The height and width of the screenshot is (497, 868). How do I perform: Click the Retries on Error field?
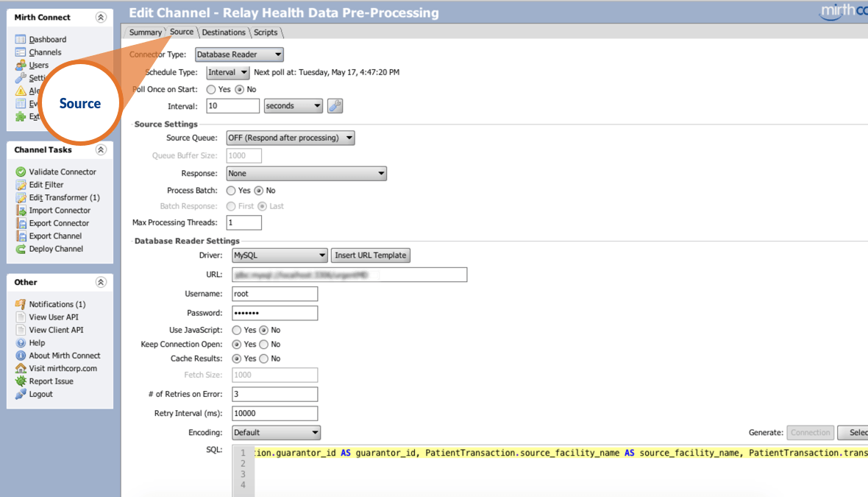pos(274,394)
